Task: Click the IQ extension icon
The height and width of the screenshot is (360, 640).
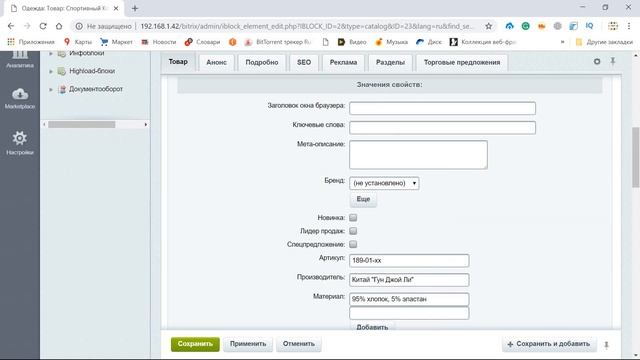Action: click(589, 26)
